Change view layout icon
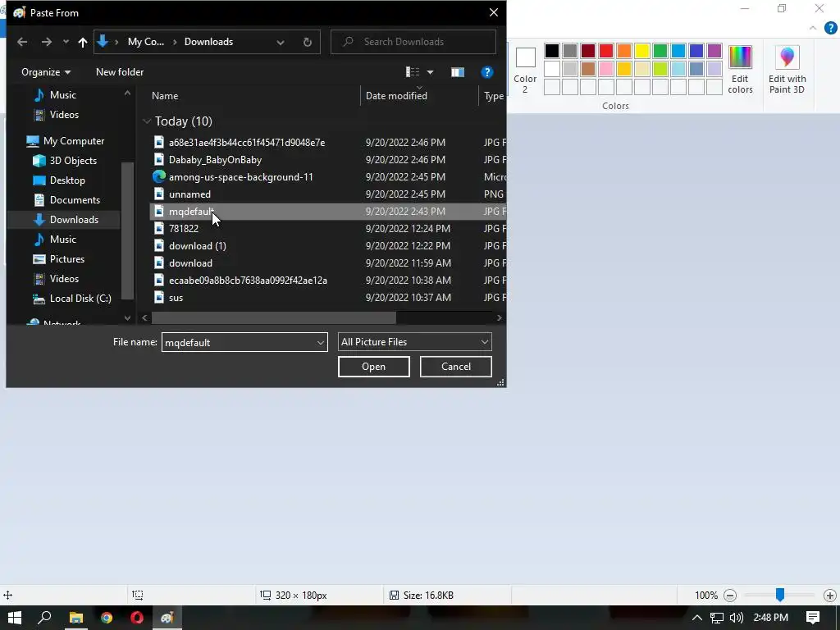 pyautogui.click(x=413, y=72)
